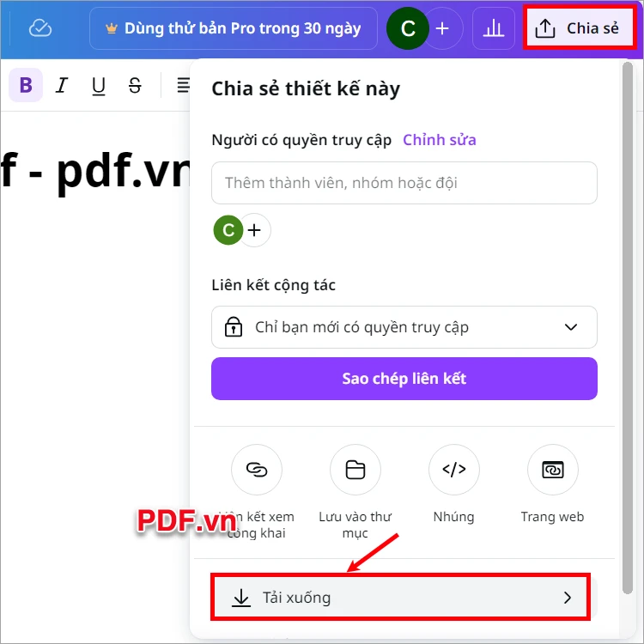Expand the Chỉ bạn mới có quyền truy cập dropdown
The image size is (644, 644).
[404, 327]
